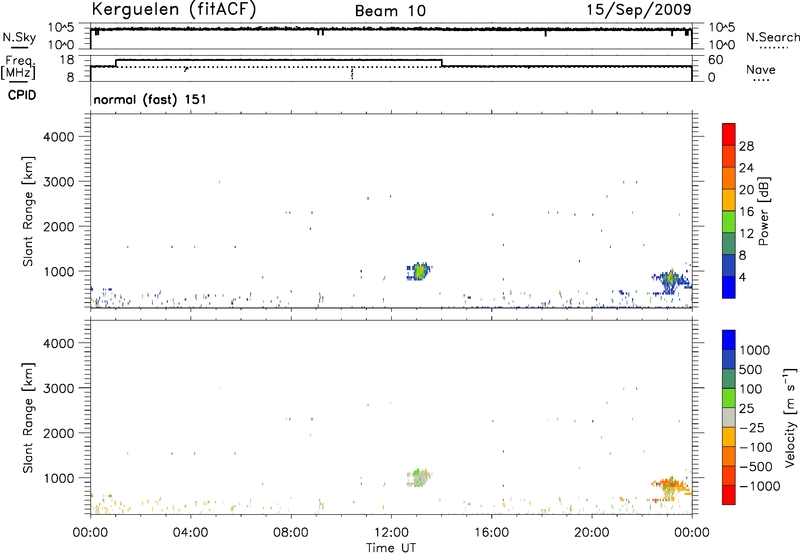This screenshot has width=800, height=554.
Task: Select the '04:00' time tick label
Action: [x=190, y=533]
